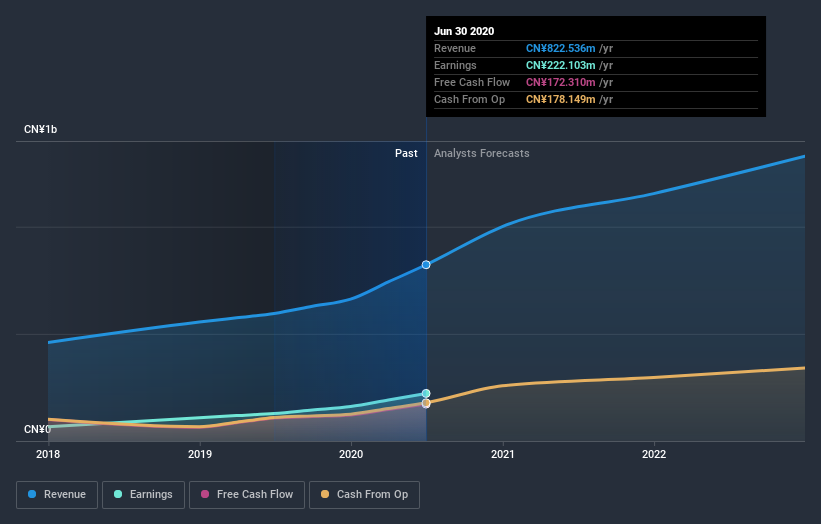Click the Earnings data point marker
This screenshot has height=524, width=821.
pos(426,393)
